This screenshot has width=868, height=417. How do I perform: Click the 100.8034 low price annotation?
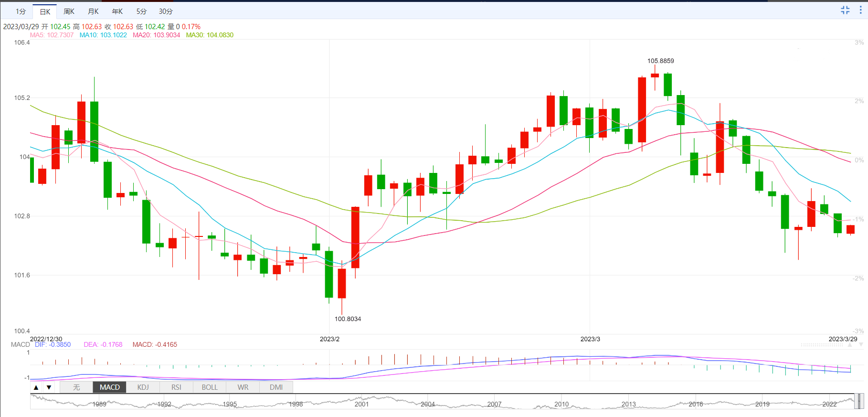(x=348, y=319)
